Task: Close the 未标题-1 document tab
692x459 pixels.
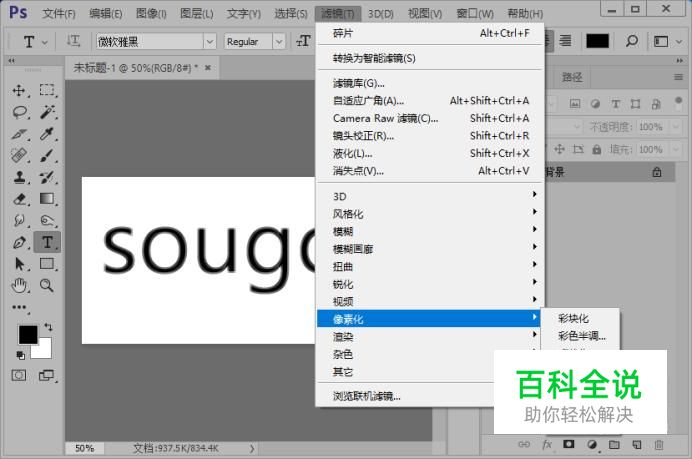Action: click(x=207, y=68)
